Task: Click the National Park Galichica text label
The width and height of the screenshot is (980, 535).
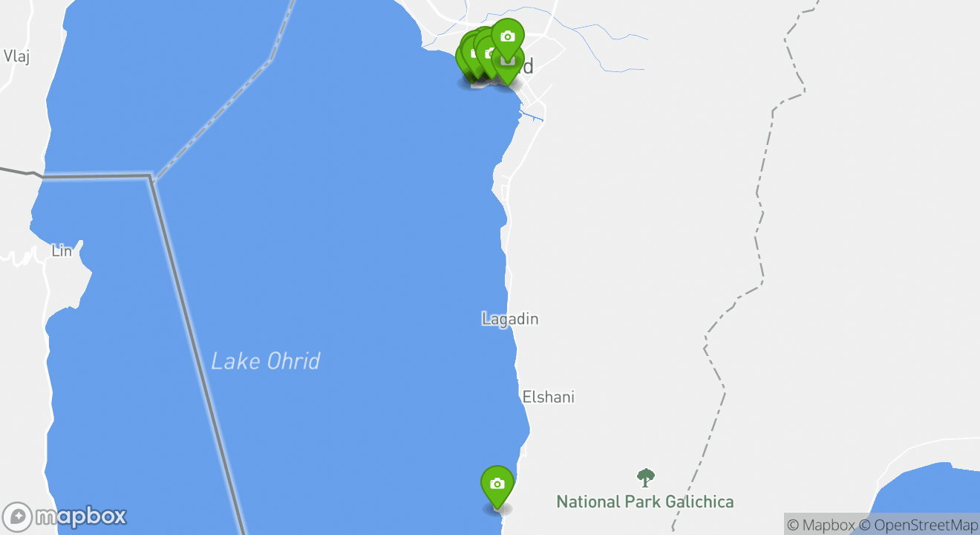Action: pyautogui.click(x=645, y=502)
